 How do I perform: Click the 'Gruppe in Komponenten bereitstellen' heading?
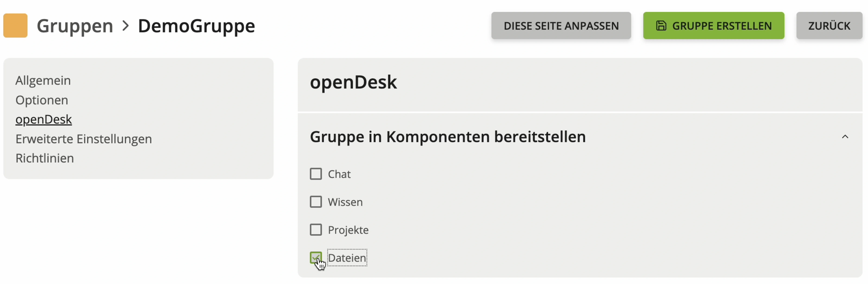(448, 137)
